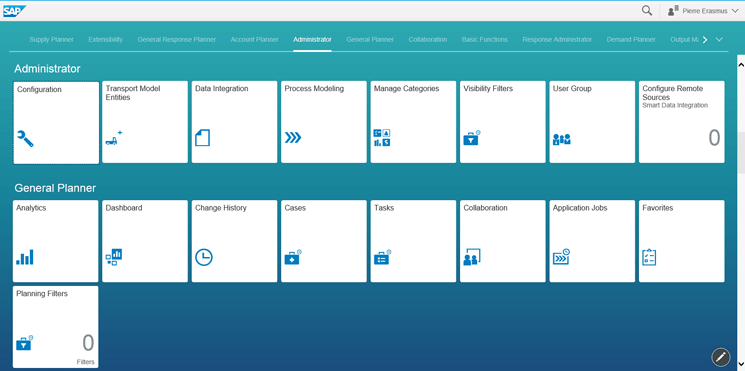This screenshot has height=371, width=745.
Task: Switch to the Supply Planner tab
Action: click(51, 39)
